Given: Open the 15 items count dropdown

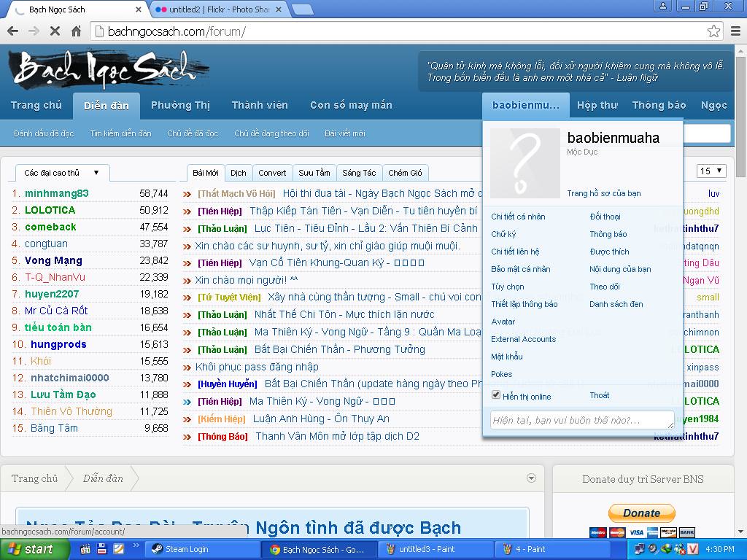Looking at the screenshot, I should 711,171.
